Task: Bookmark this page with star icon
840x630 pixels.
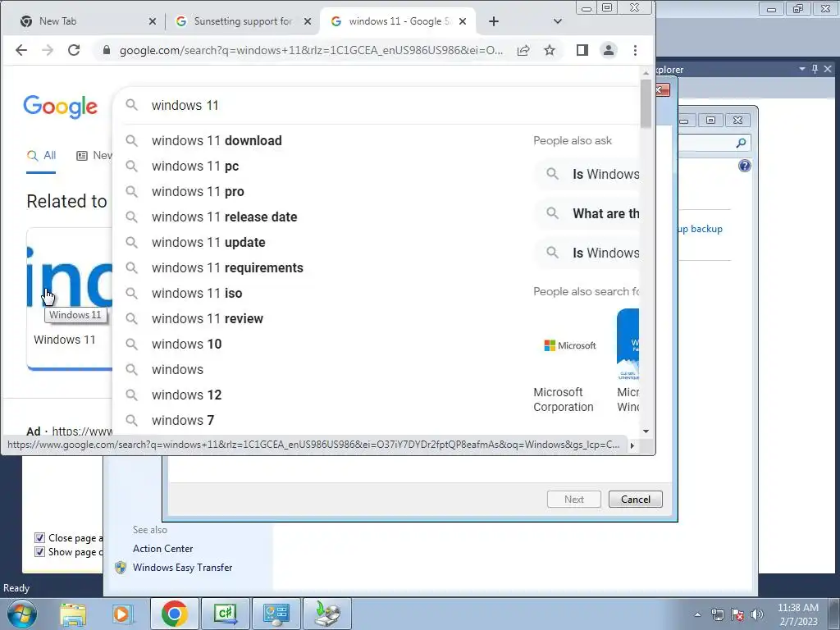Action: click(550, 50)
